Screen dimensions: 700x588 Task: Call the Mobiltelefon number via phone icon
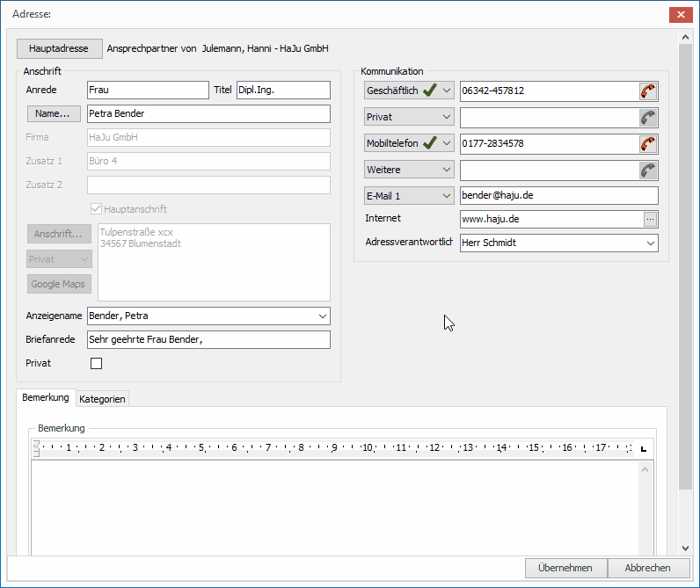[x=648, y=143]
